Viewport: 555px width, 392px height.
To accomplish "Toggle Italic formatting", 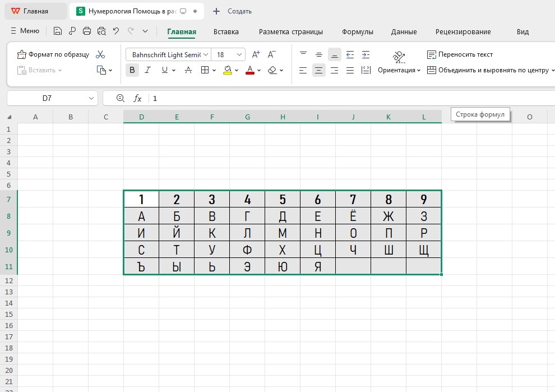I will click(147, 70).
